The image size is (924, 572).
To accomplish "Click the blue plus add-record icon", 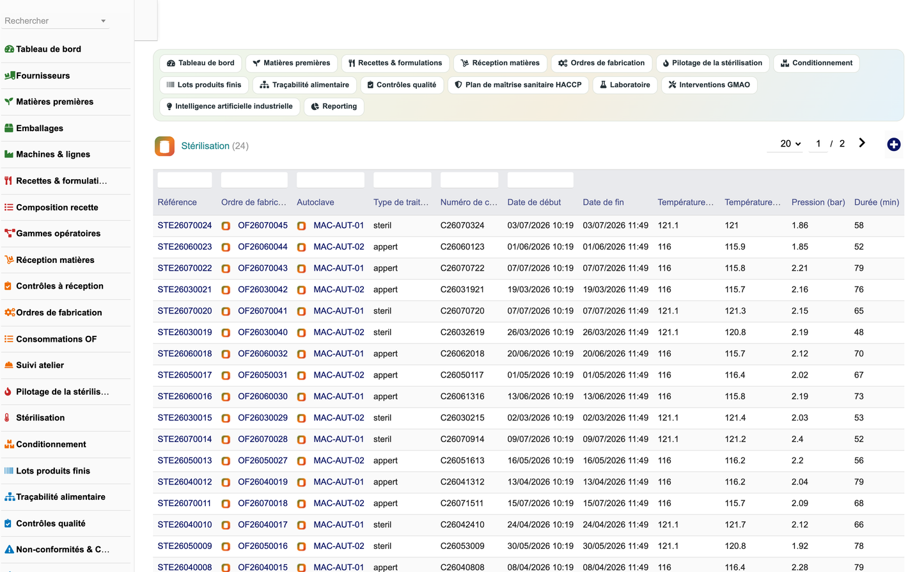I will pyautogui.click(x=893, y=145).
